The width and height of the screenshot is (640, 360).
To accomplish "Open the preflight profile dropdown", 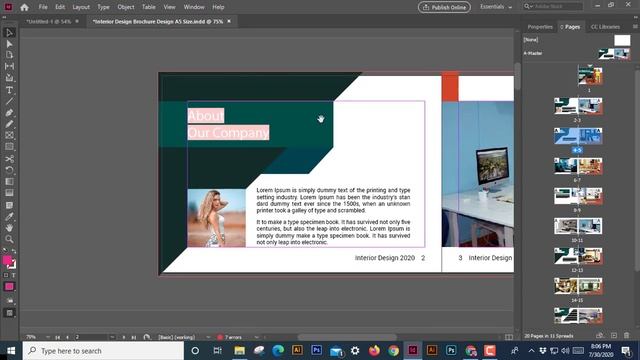I will coord(208,337).
